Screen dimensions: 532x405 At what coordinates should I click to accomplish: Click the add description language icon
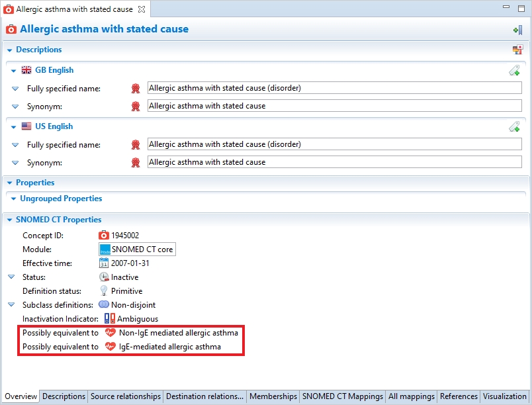tap(517, 50)
